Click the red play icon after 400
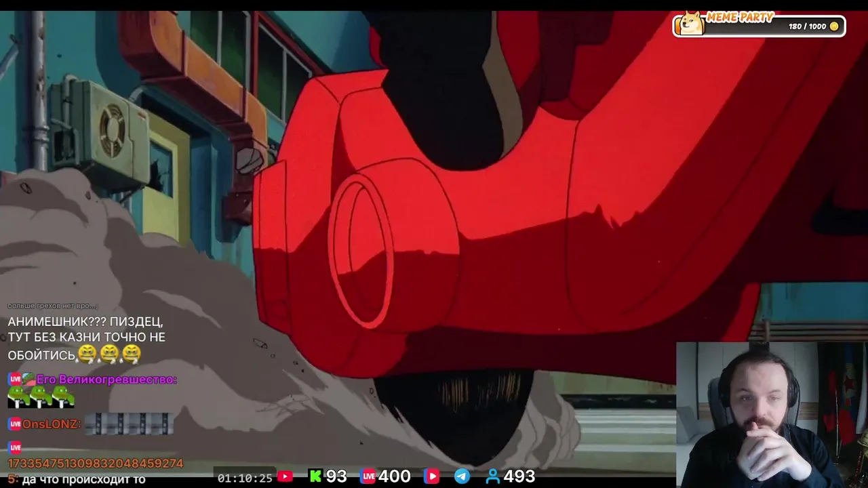 point(432,476)
